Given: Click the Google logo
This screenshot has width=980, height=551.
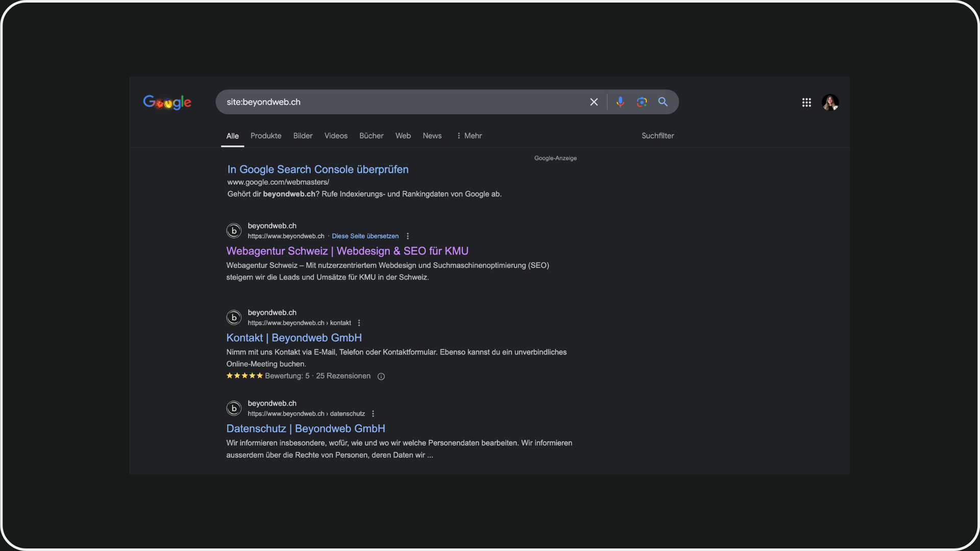Looking at the screenshot, I should [167, 102].
